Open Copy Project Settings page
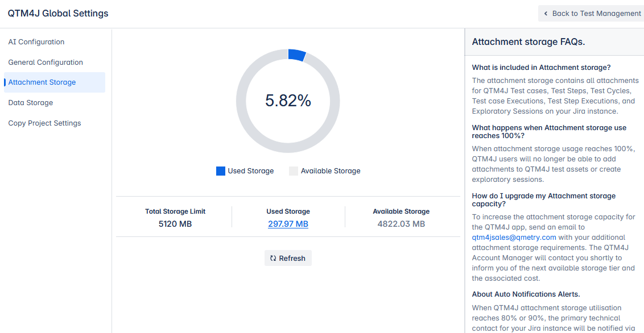Viewport: 644px width, 333px height. (44, 123)
